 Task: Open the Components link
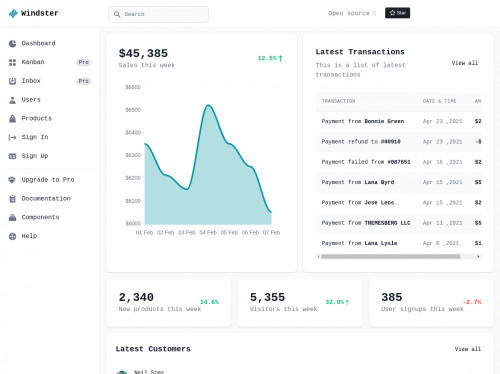tap(50, 217)
